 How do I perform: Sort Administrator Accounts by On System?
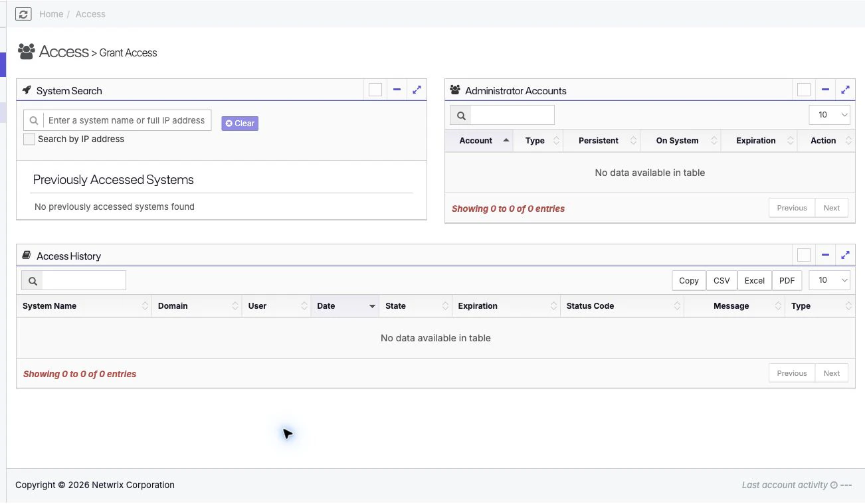click(681, 141)
